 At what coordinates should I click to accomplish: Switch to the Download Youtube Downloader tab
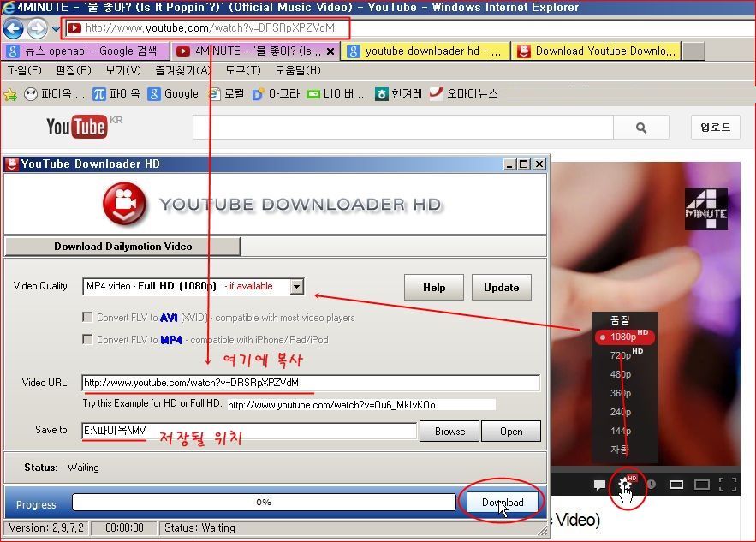coord(596,51)
